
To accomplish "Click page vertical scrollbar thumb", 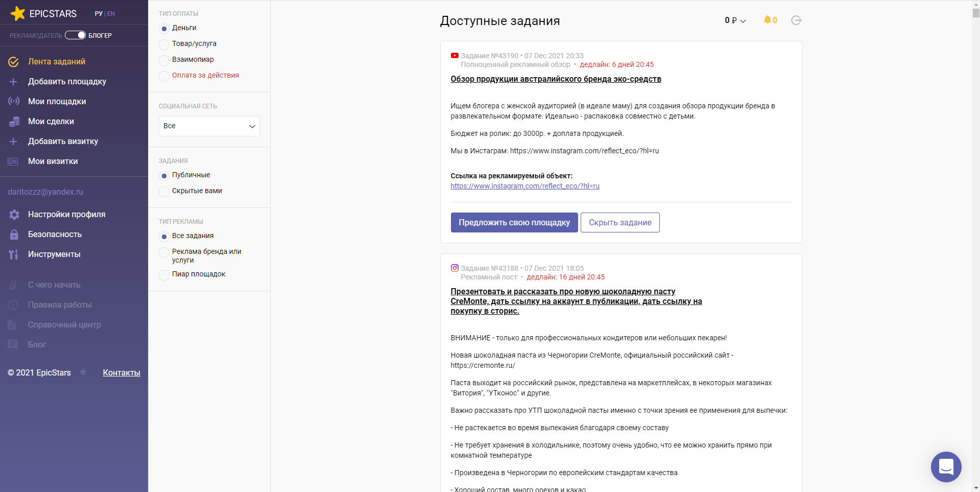I will coord(976,13).
